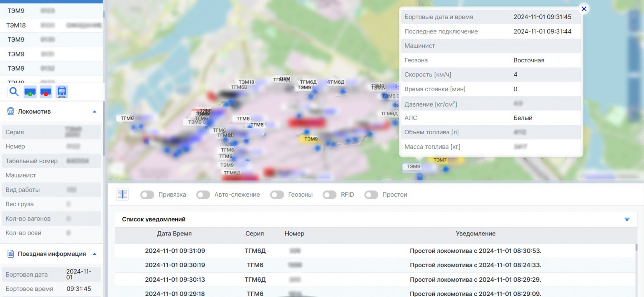644x297 pixels.
Task: Collapse the Локомотив section
Action: coord(95,112)
